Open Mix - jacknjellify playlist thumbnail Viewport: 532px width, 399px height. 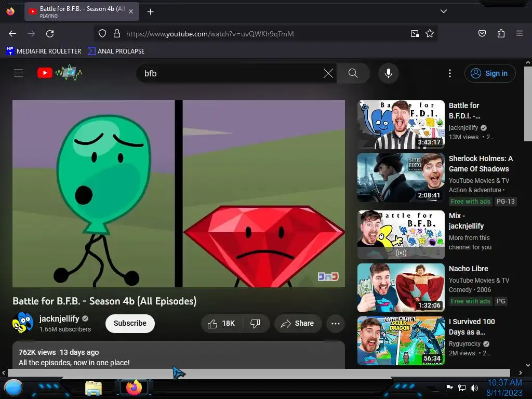(401, 235)
